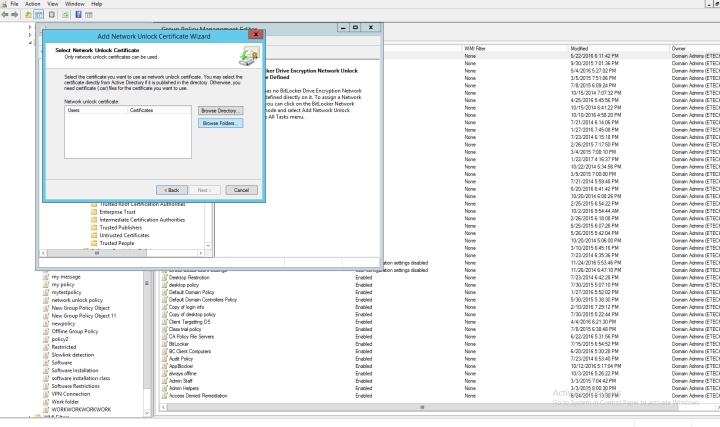This screenshot has height=427, width=720.
Task: Click the Untrusted Certificates folder icon
Action: coord(94,236)
